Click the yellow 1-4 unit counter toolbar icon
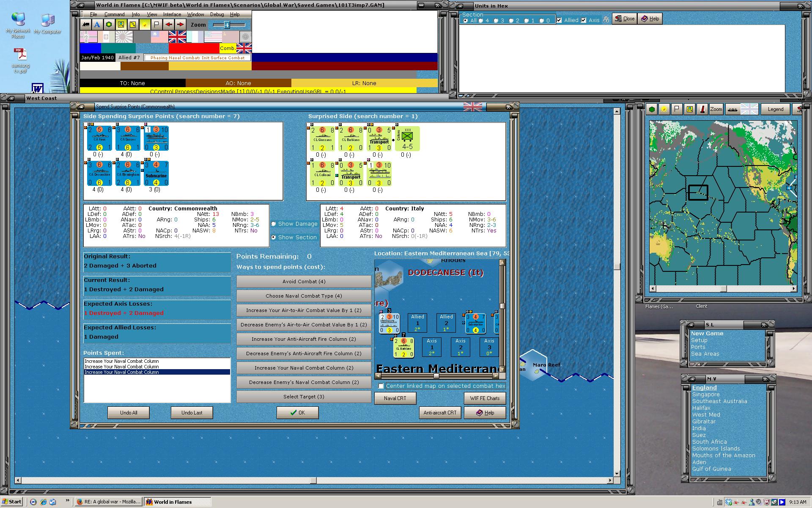The width and height of the screenshot is (812, 508). (x=121, y=25)
